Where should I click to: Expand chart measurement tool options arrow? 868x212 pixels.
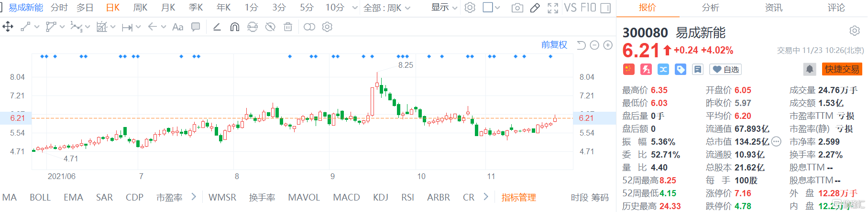pos(113,27)
